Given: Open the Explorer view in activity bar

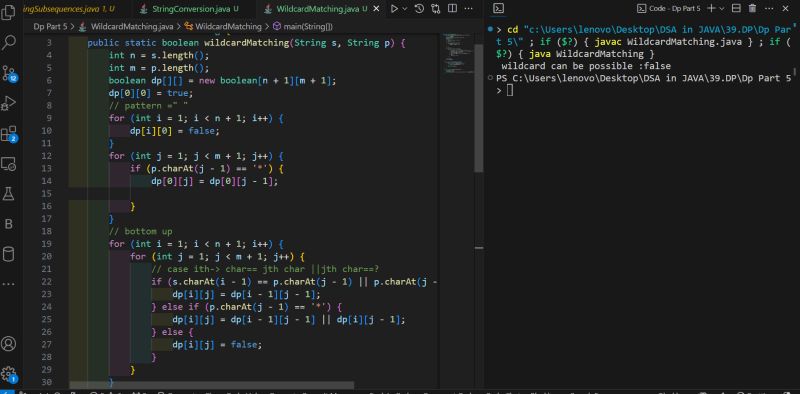Looking at the screenshot, I should click(x=9, y=12).
